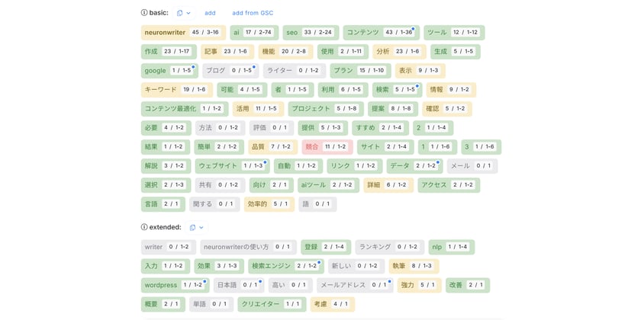Click the 分析 keyword chip

399,52
